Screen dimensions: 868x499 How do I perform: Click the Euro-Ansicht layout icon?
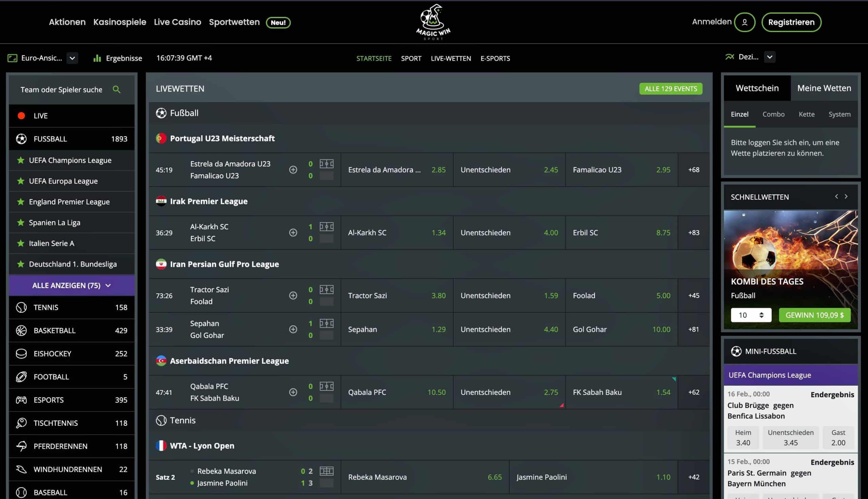coord(12,58)
